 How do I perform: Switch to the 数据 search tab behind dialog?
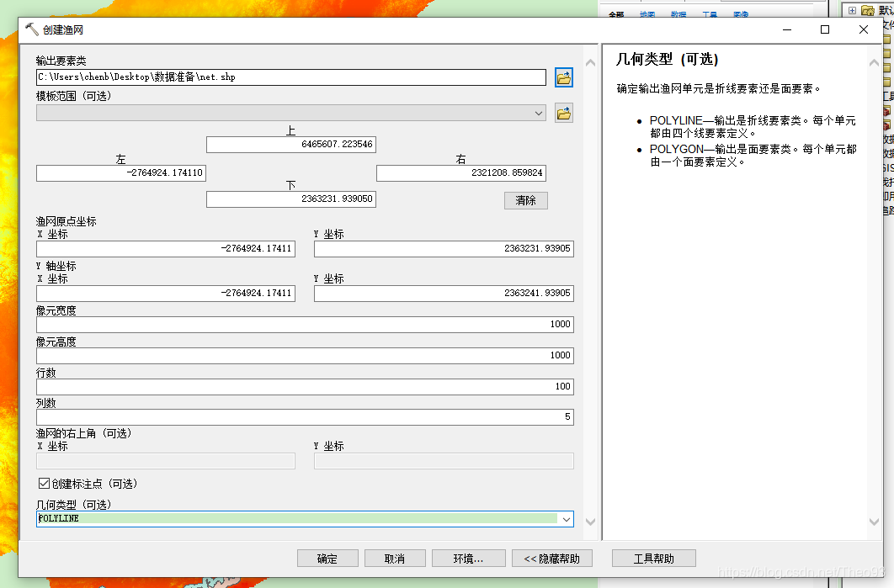(678, 14)
